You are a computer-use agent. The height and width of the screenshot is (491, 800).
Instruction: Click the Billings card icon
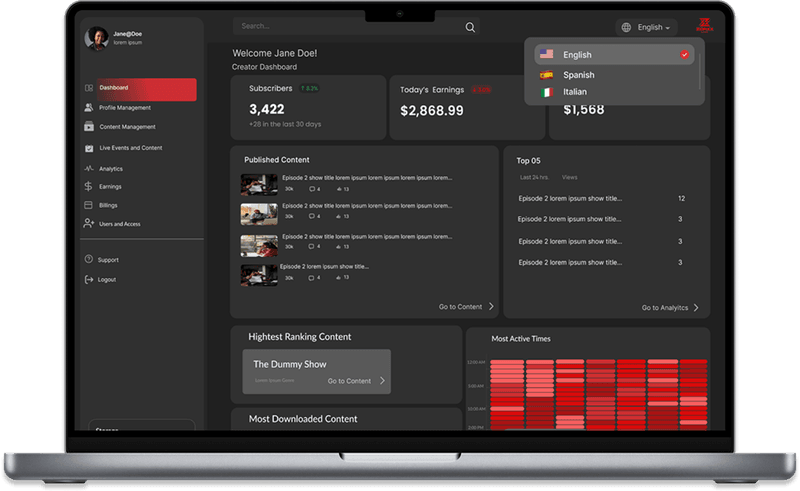pos(88,205)
